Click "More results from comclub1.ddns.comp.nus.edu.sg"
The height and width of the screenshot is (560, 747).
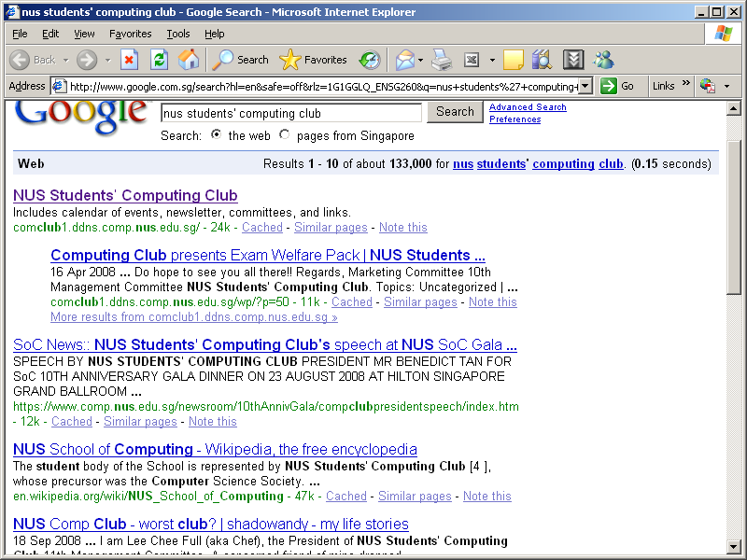point(194,317)
